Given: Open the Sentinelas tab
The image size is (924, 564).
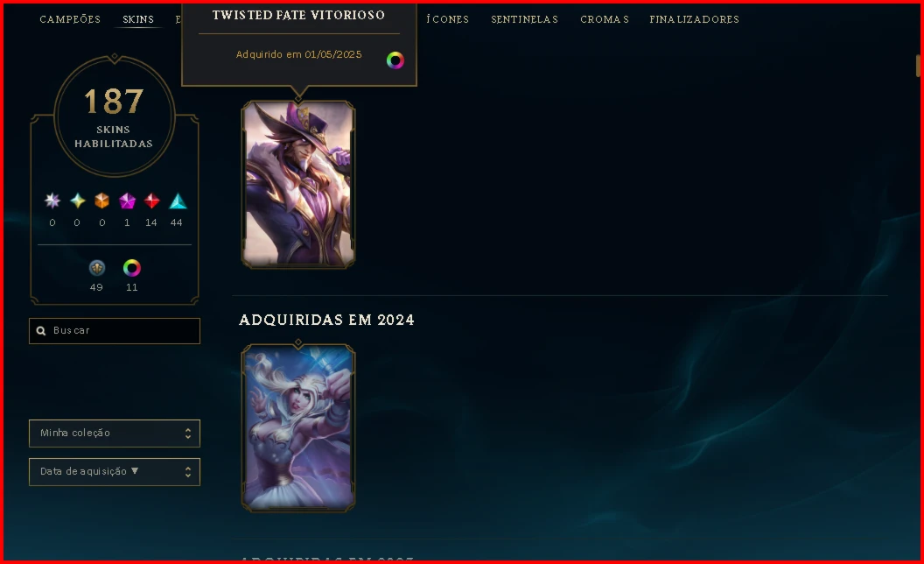Looking at the screenshot, I should [524, 19].
